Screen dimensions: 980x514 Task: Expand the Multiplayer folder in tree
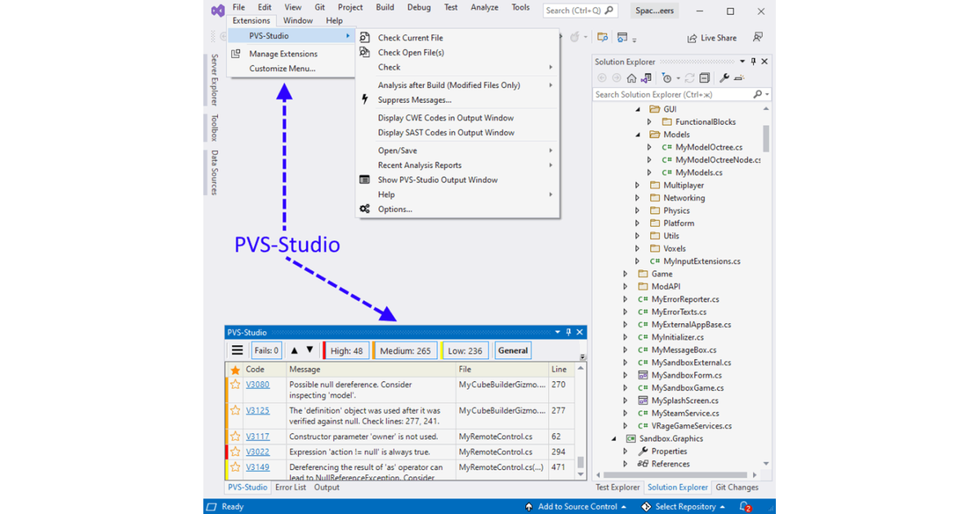638,186
